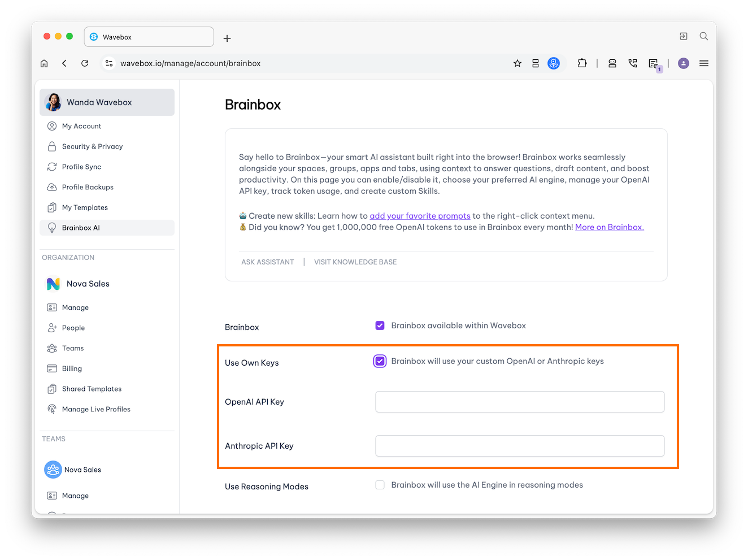The image size is (748, 560).
Task: Click the TEAMS section label
Action: 54,439
